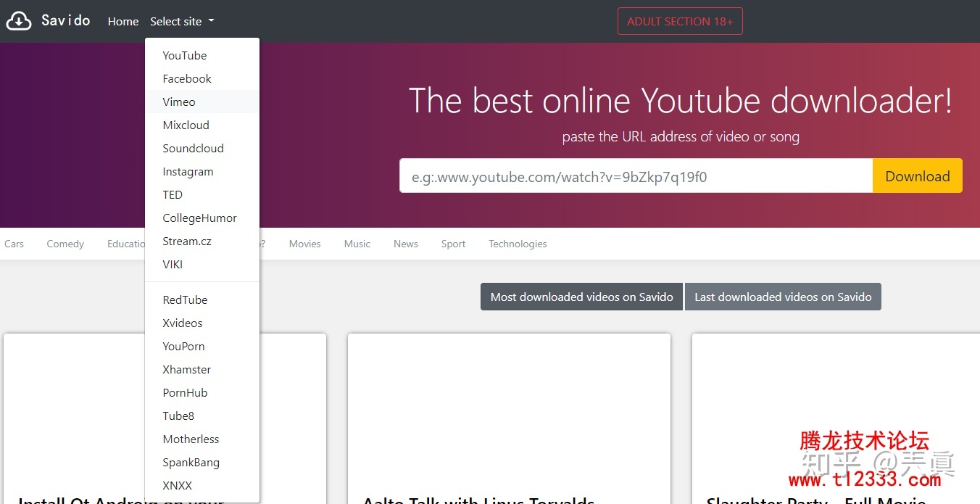Switch to the Music category
The image size is (980, 504).
click(357, 244)
